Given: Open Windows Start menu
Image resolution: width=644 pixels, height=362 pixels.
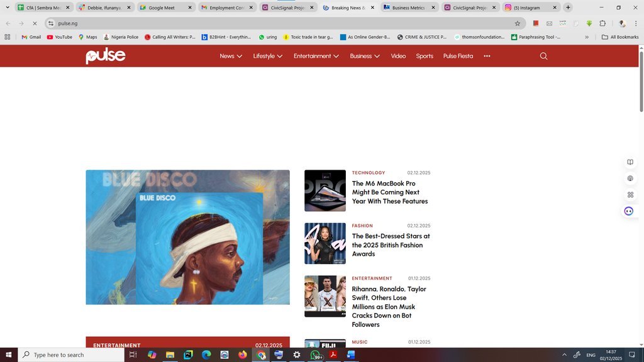Looking at the screenshot, I should pos(9,354).
